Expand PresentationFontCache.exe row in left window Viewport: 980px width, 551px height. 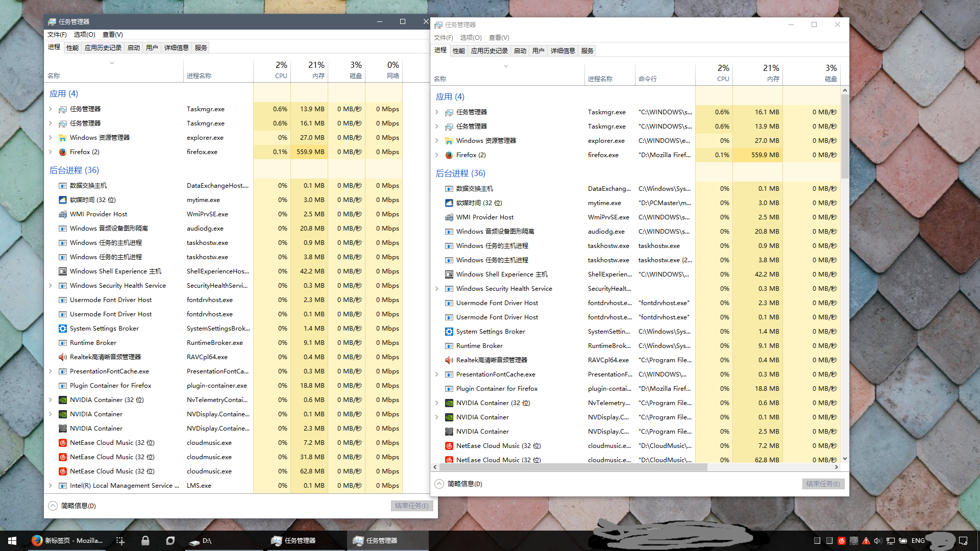pos(51,371)
